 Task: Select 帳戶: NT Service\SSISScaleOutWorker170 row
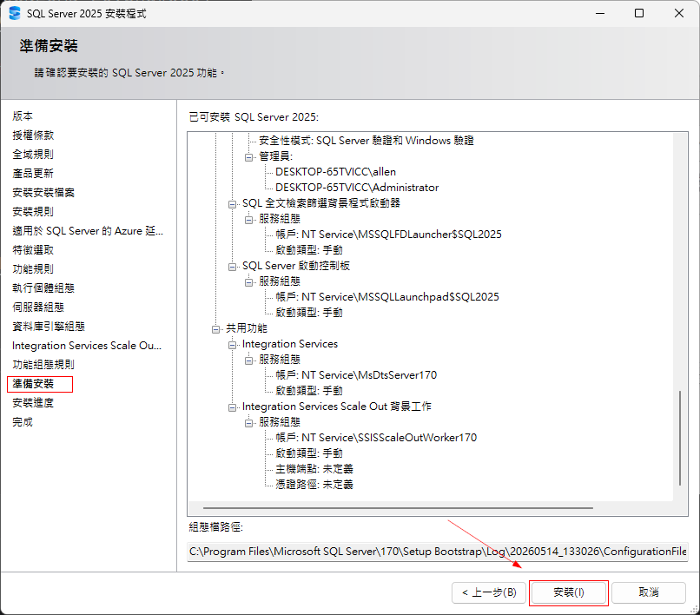click(x=376, y=438)
